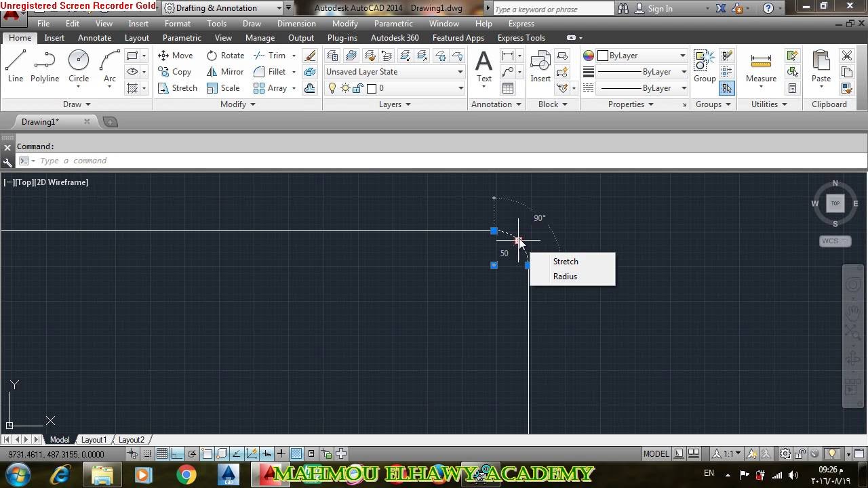Image resolution: width=868 pixels, height=488 pixels.
Task: Open the Measure utility
Action: pos(761,66)
